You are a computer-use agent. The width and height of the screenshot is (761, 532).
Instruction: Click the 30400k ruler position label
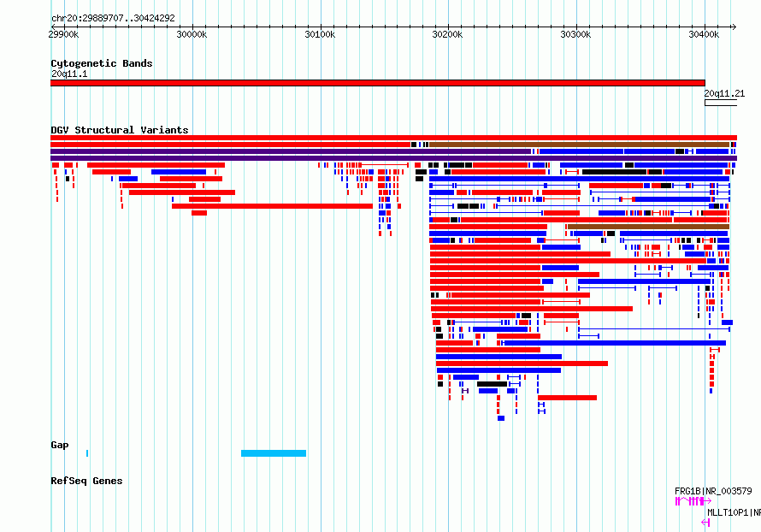704,34
